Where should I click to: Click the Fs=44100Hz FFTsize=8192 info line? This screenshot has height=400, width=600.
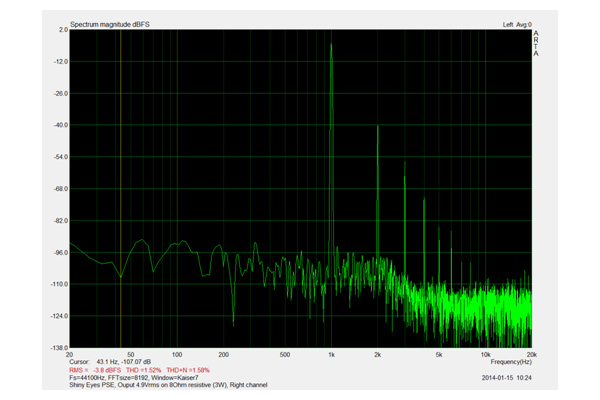coord(134,377)
